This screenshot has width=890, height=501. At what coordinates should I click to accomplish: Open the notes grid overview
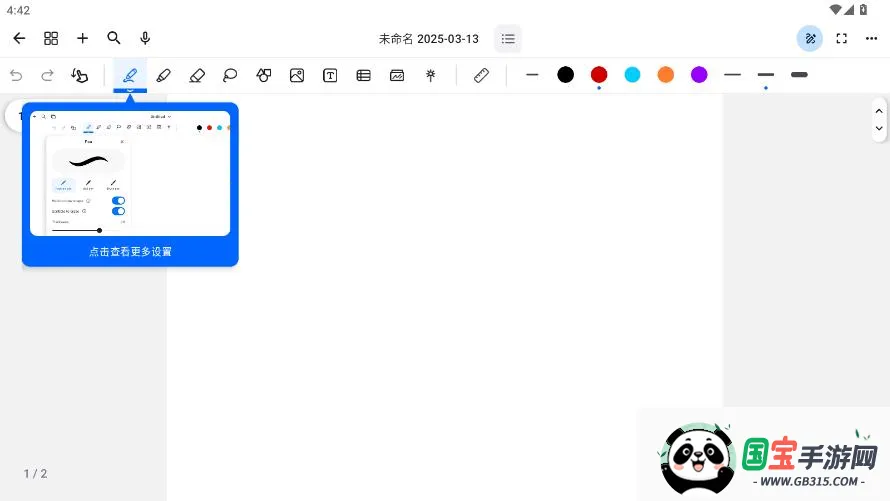click(x=51, y=38)
